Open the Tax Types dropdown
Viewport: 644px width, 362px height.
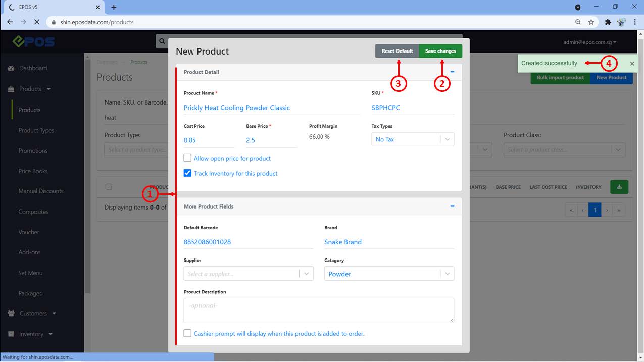[x=413, y=139]
